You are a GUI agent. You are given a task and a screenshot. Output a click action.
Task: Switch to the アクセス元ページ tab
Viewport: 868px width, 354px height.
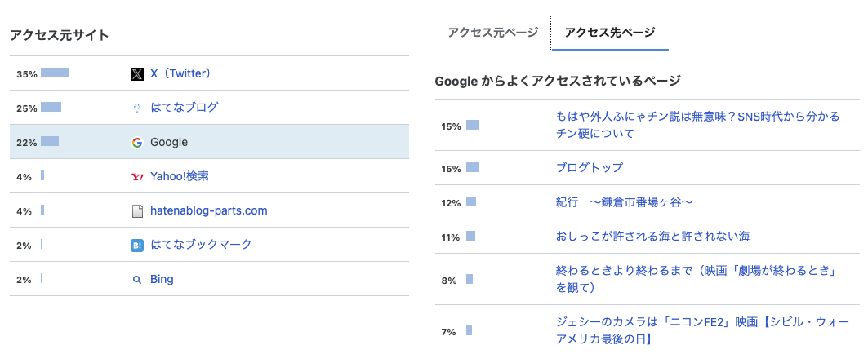(492, 33)
